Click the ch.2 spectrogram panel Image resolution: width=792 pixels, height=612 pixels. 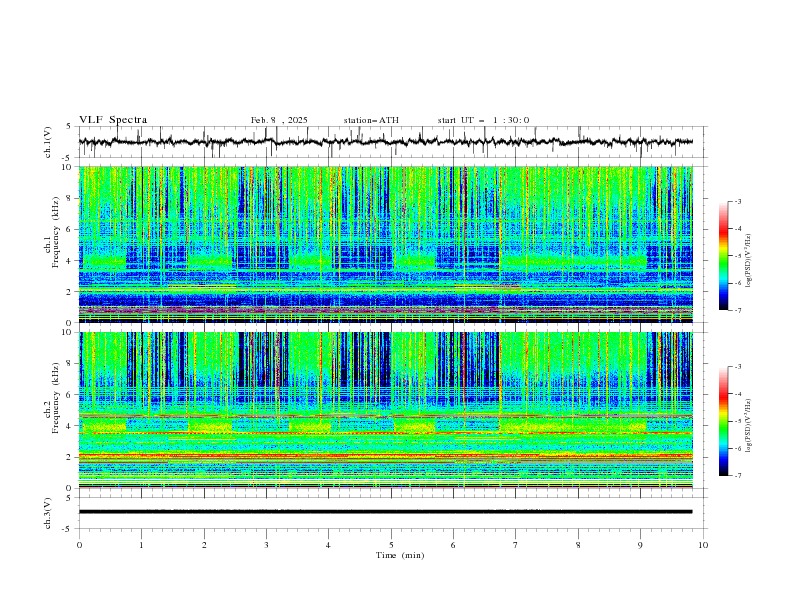pyautogui.click(x=386, y=410)
